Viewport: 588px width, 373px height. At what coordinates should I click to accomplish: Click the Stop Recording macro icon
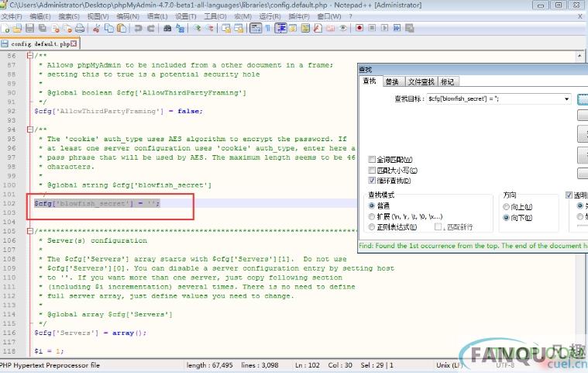pos(372,28)
